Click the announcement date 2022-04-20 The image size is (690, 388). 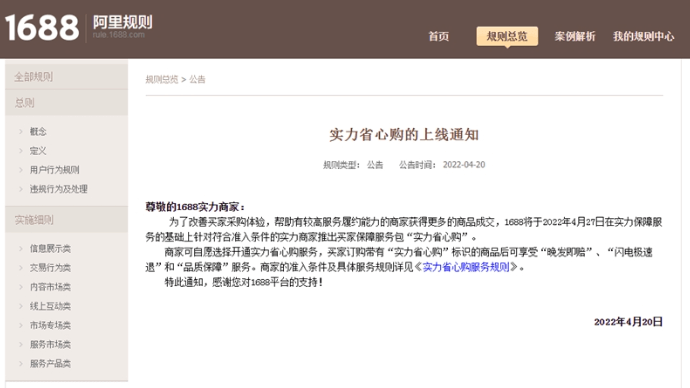click(x=464, y=165)
